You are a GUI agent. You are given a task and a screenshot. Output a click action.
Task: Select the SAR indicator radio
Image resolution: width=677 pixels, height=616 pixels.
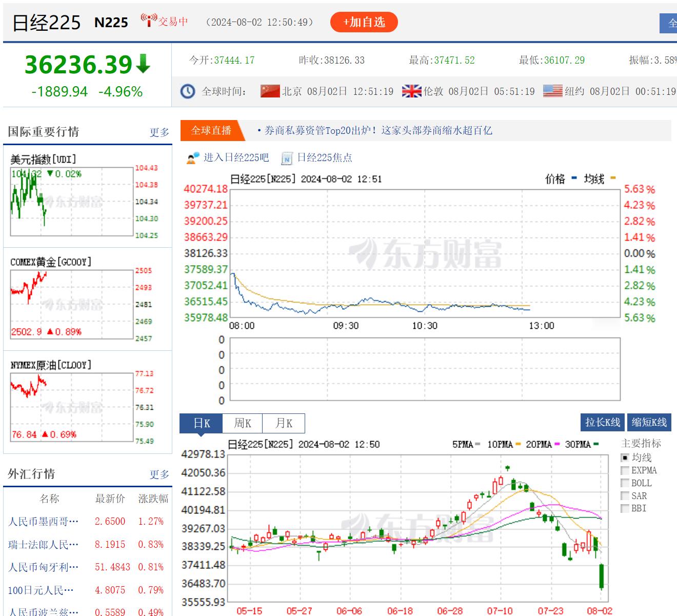[x=625, y=496]
